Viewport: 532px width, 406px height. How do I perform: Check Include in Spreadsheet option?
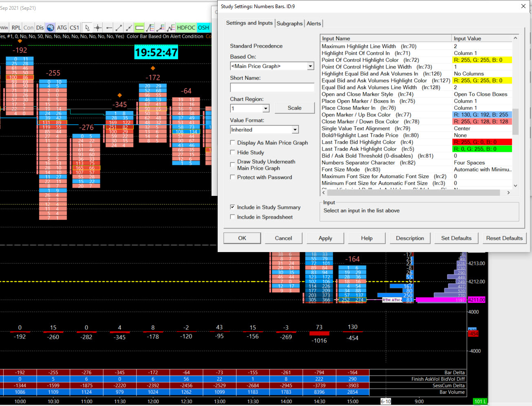pos(233,217)
